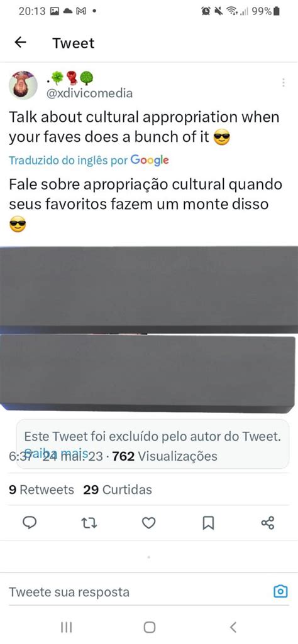Open the @xdivicomedia handle link
This screenshot has width=298, height=644.
coord(89,94)
